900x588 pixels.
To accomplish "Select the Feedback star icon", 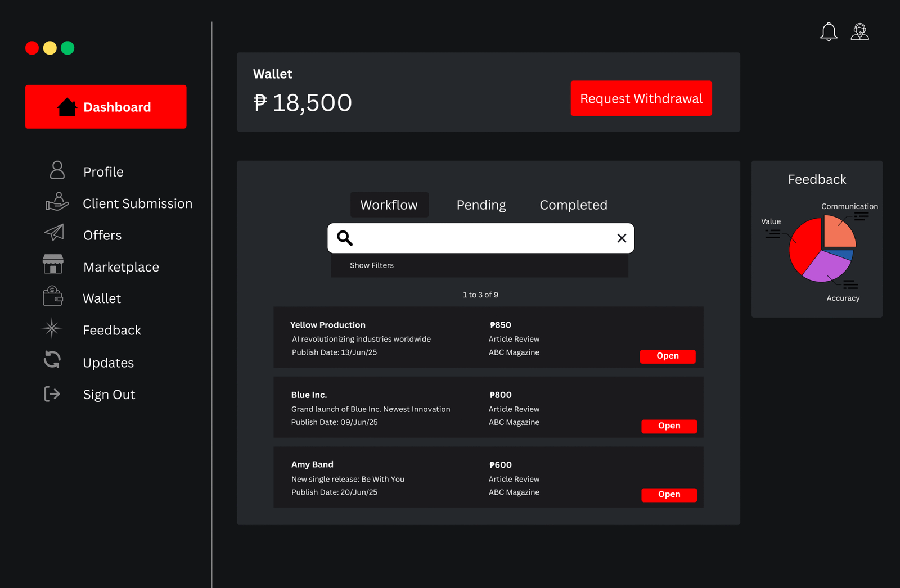I will pos(52,328).
